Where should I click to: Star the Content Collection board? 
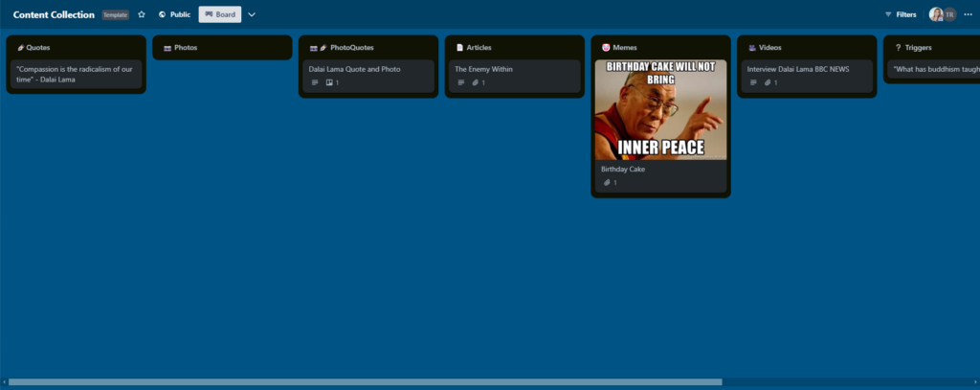(x=142, y=14)
